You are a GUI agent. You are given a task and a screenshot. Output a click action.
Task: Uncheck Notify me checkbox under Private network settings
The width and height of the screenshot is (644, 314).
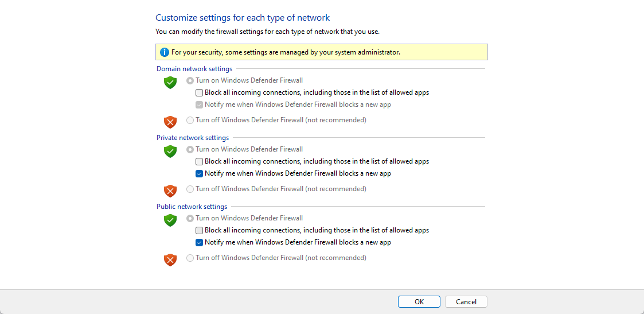pyautogui.click(x=199, y=173)
